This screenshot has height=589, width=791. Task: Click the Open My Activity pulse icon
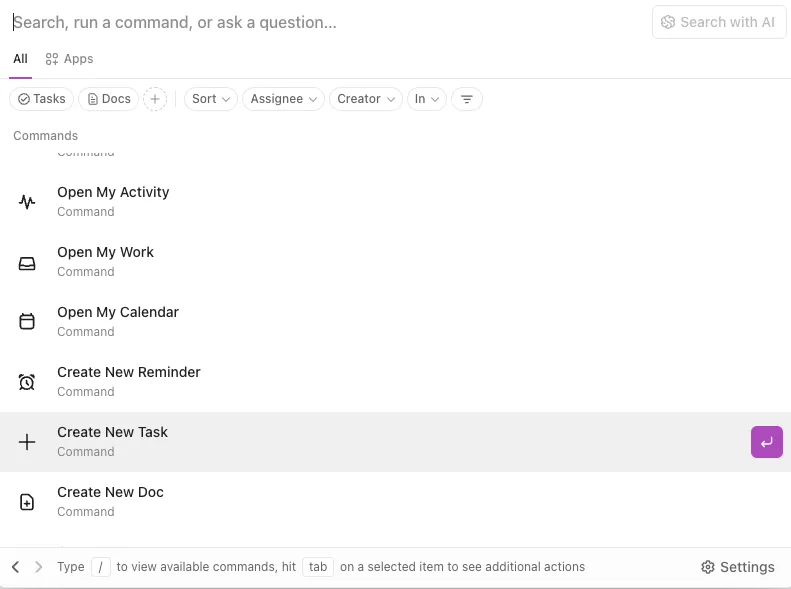pos(27,202)
